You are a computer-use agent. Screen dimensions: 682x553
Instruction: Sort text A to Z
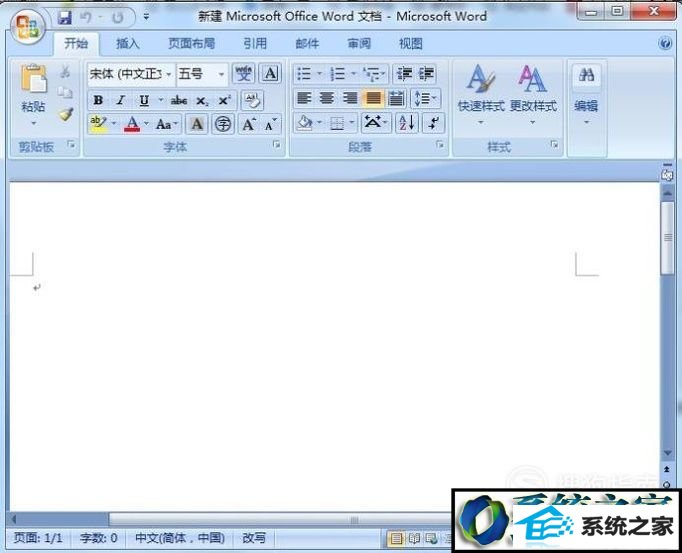click(x=407, y=123)
